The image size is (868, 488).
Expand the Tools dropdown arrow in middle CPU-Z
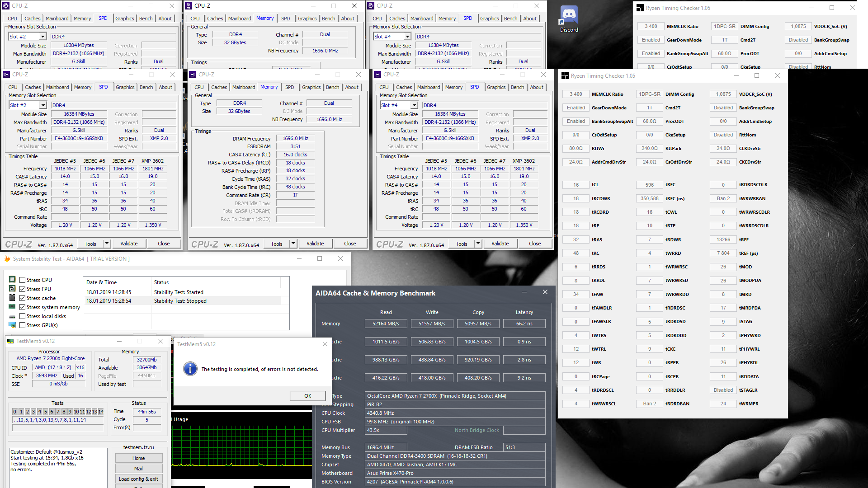(293, 244)
